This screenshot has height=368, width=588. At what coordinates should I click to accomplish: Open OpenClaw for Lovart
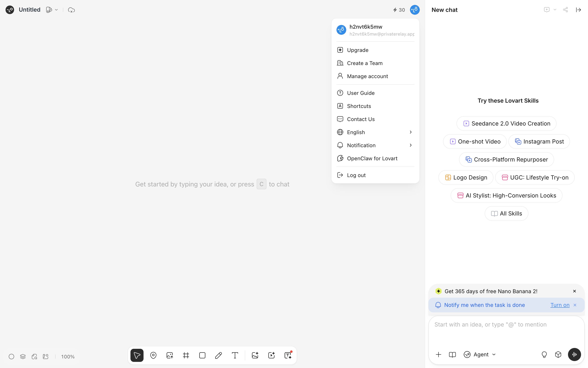(x=375, y=158)
